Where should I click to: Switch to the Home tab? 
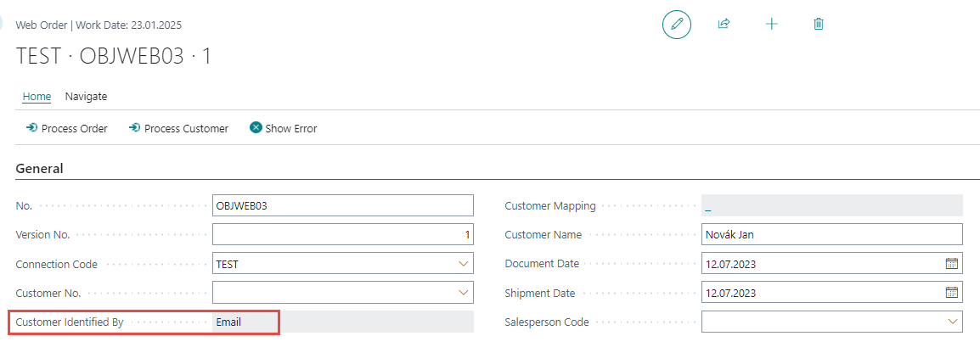[37, 97]
